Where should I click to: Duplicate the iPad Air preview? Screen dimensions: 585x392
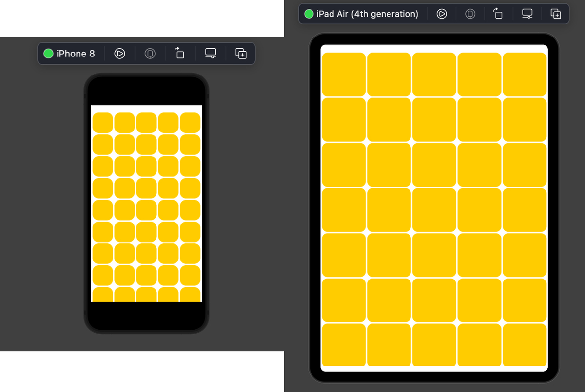(x=556, y=14)
